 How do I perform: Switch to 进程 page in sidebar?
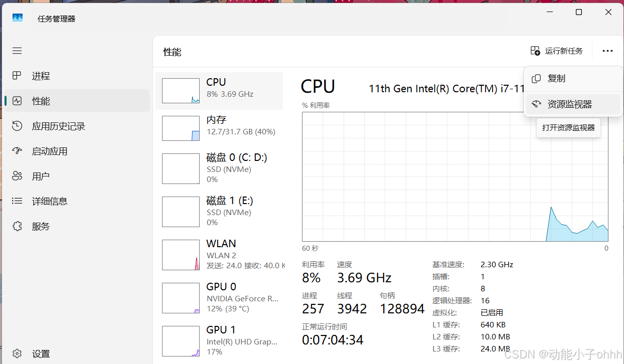41,76
